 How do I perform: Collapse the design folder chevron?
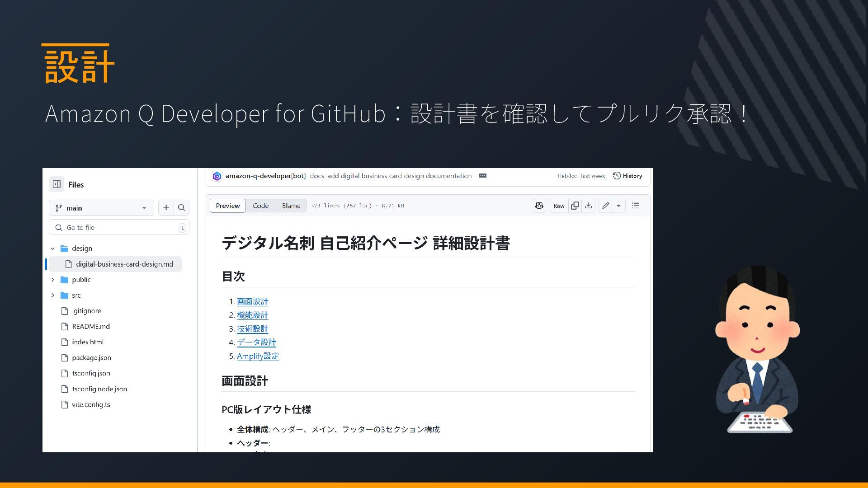pyautogui.click(x=52, y=249)
